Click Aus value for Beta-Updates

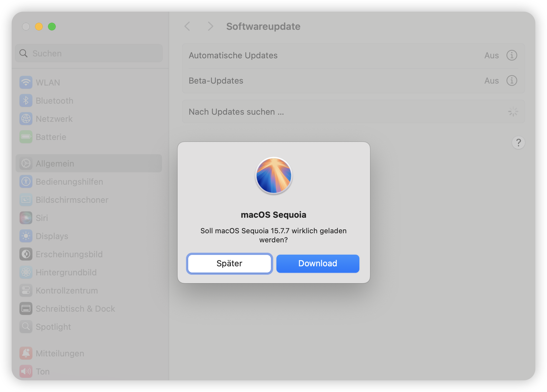coord(492,81)
